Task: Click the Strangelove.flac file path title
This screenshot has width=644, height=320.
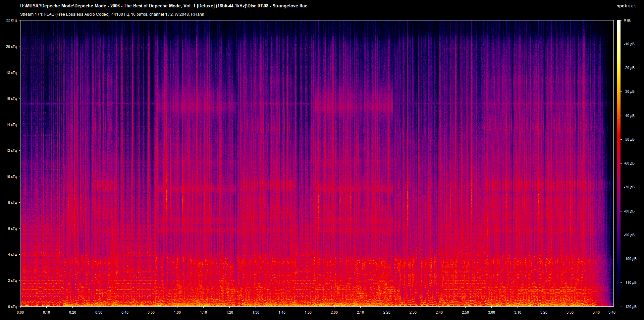Action: pyautogui.click(x=164, y=6)
